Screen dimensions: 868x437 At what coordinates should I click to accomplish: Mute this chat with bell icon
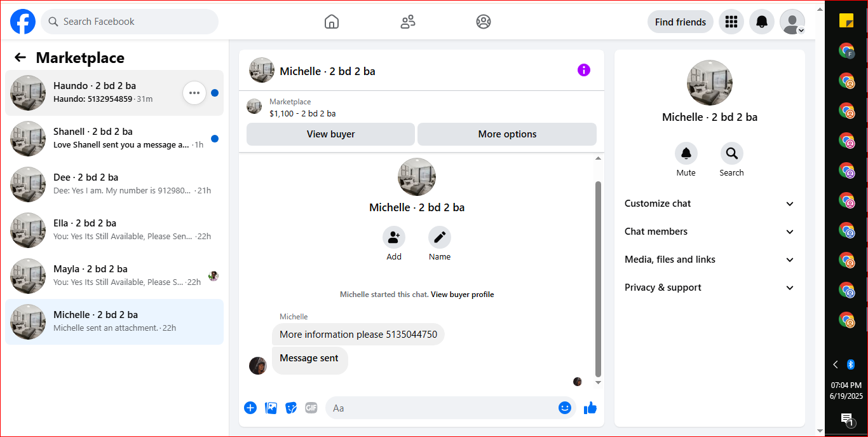click(686, 153)
